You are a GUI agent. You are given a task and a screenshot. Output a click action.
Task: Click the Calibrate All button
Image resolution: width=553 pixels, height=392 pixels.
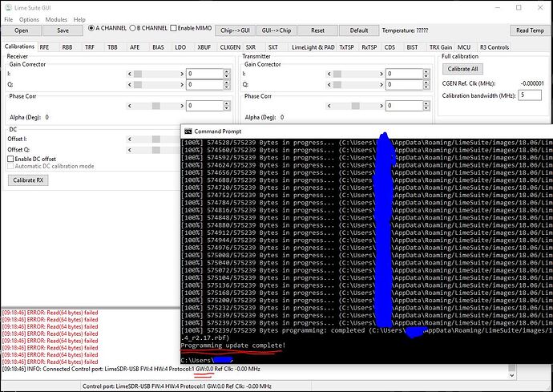point(462,69)
